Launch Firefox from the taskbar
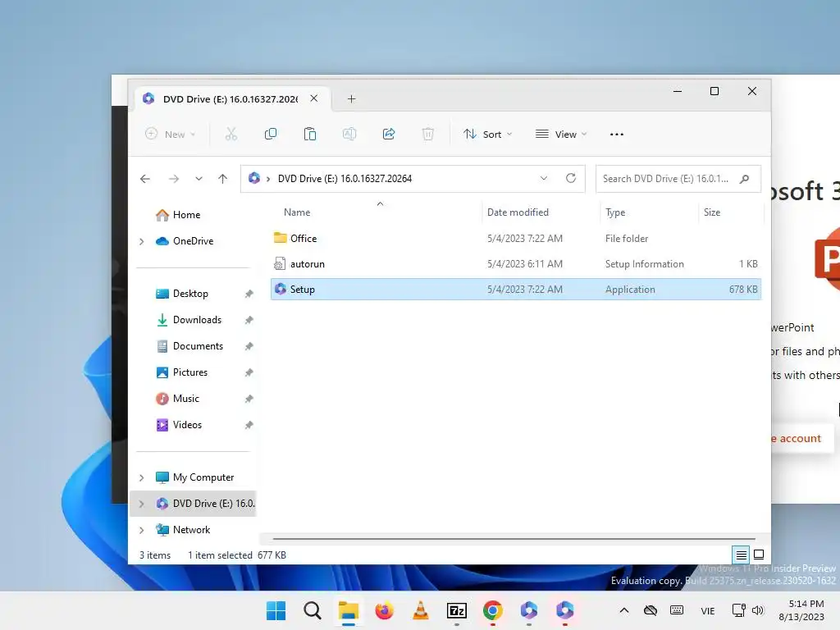 coord(384,610)
